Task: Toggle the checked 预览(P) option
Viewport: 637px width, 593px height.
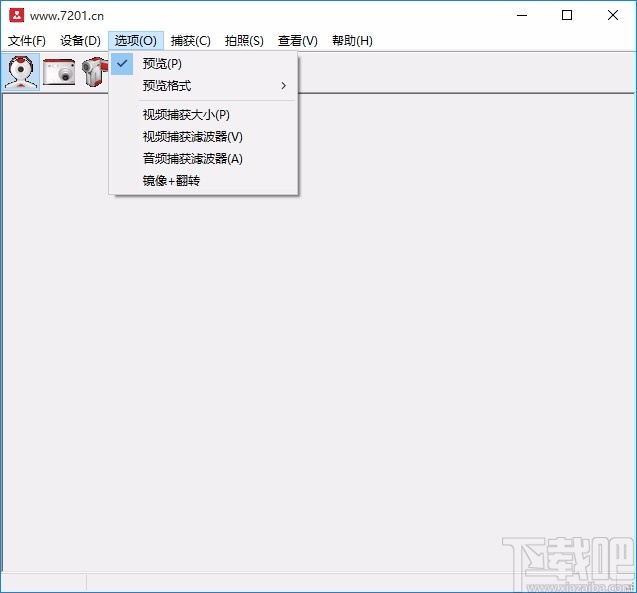Action: tap(204, 64)
